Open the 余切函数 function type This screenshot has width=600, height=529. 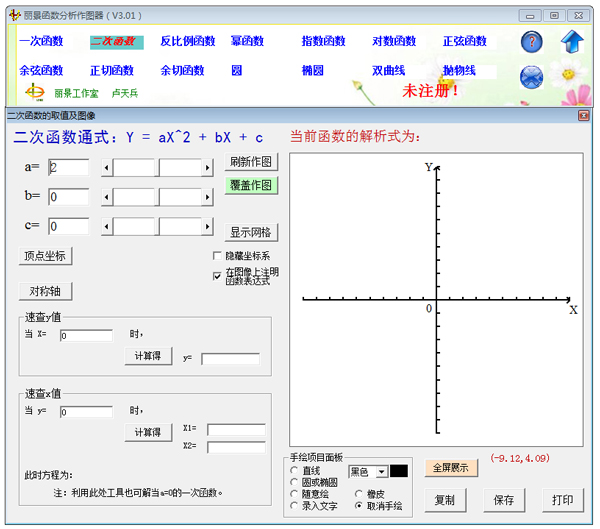pos(182,70)
